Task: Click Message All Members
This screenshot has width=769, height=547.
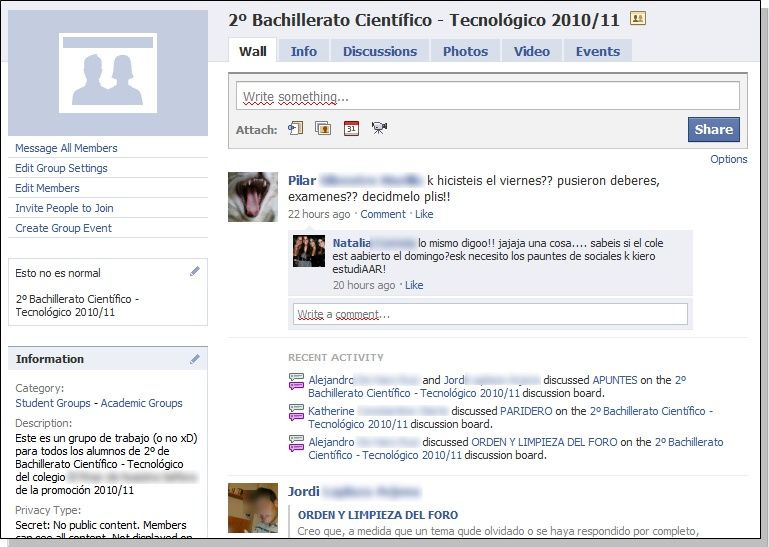Action: coord(66,148)
